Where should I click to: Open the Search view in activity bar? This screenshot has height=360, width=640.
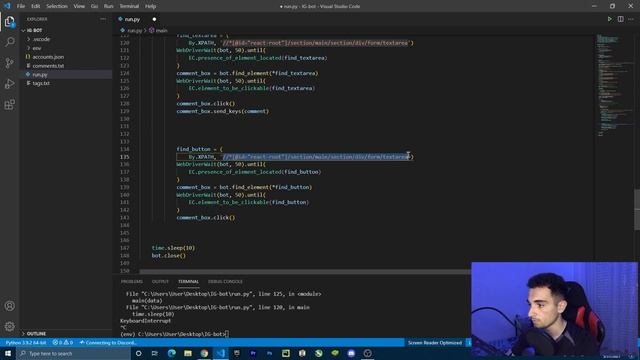coord(9,42)
